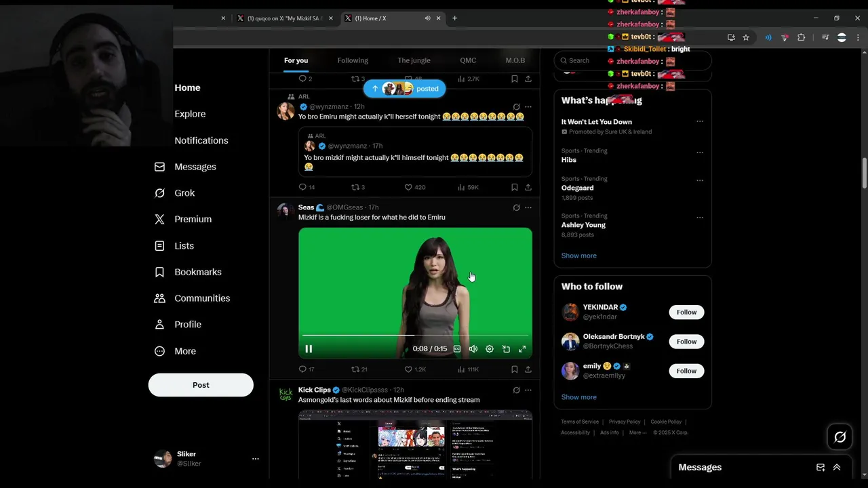
Task: Click the Grok icon in sidebar
Action: click(159, 193)
